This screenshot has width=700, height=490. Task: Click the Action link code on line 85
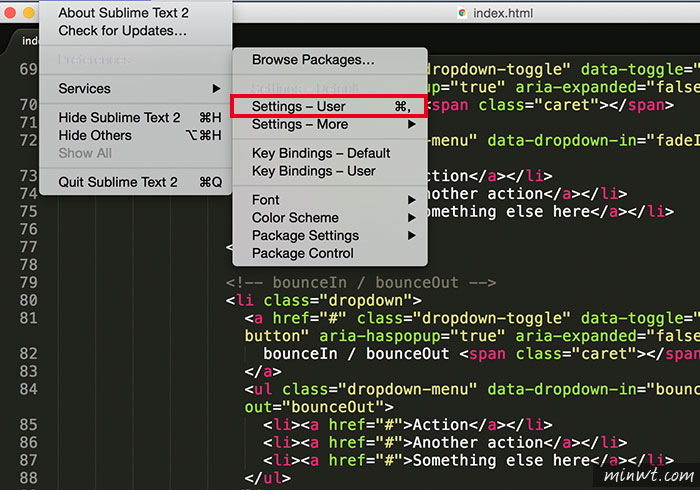(x=408, y=425)
